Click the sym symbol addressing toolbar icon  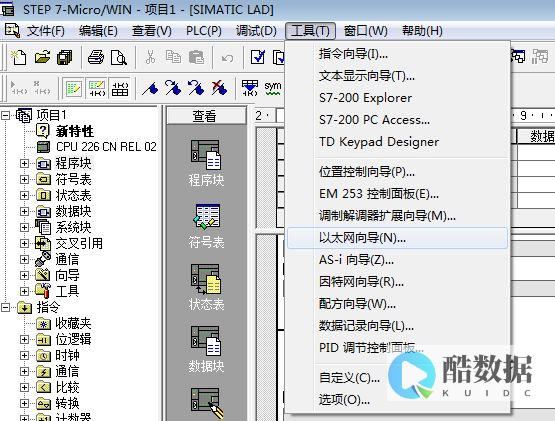(273, 88)
